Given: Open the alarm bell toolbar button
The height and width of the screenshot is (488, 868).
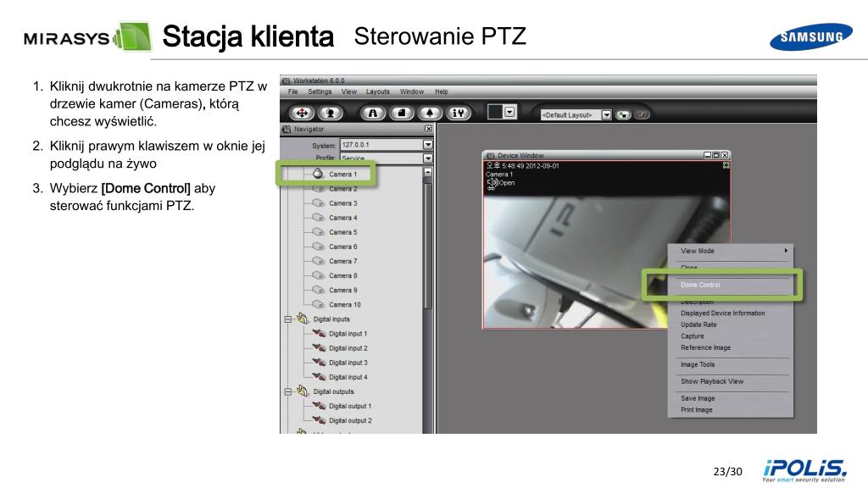Looking at the screenshot, I should tap(430, 114).
